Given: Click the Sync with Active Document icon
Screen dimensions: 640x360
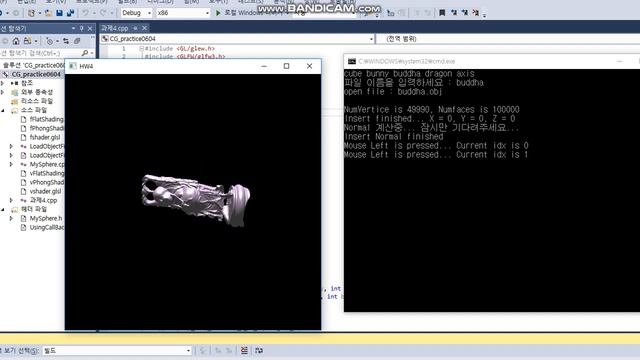Looking at the screenshot, I should pyautogui.click(x=66, y=41).
